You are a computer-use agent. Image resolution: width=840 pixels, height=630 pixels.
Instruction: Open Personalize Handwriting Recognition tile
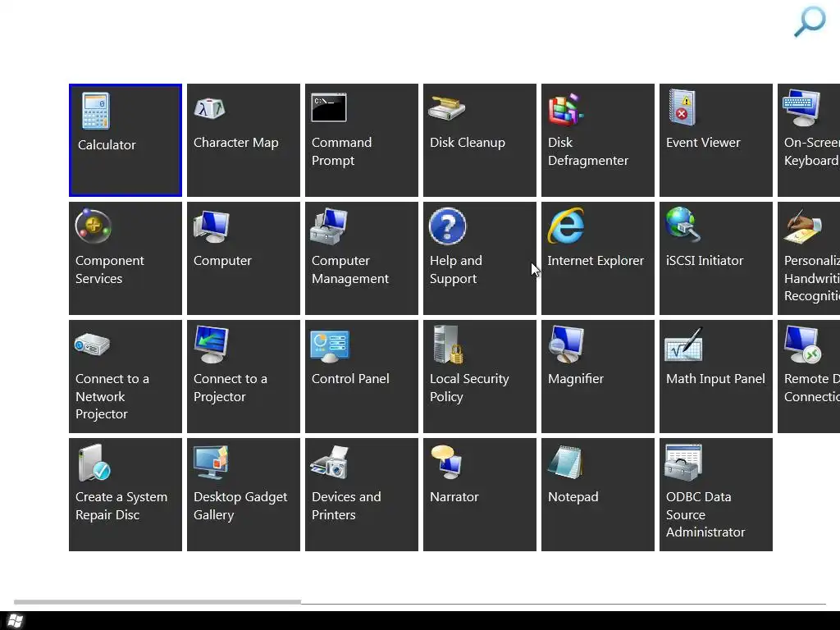click(x=809, y=258)
